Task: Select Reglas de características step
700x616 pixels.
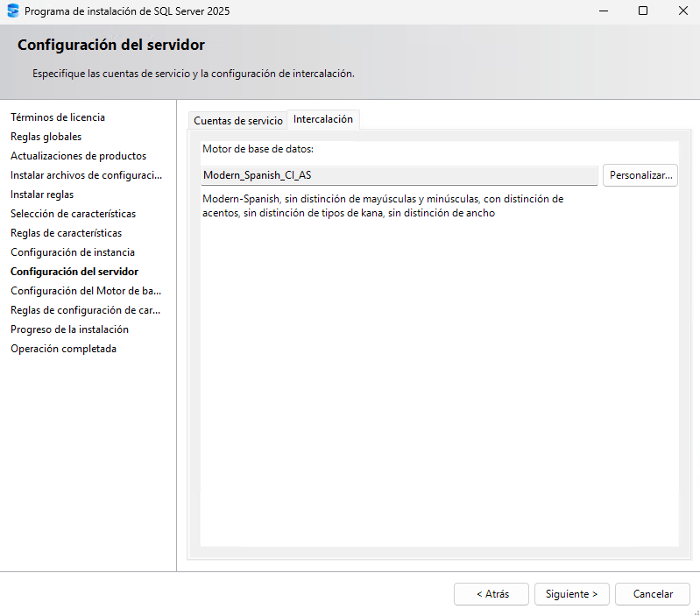Action: (x=66, y=233)
